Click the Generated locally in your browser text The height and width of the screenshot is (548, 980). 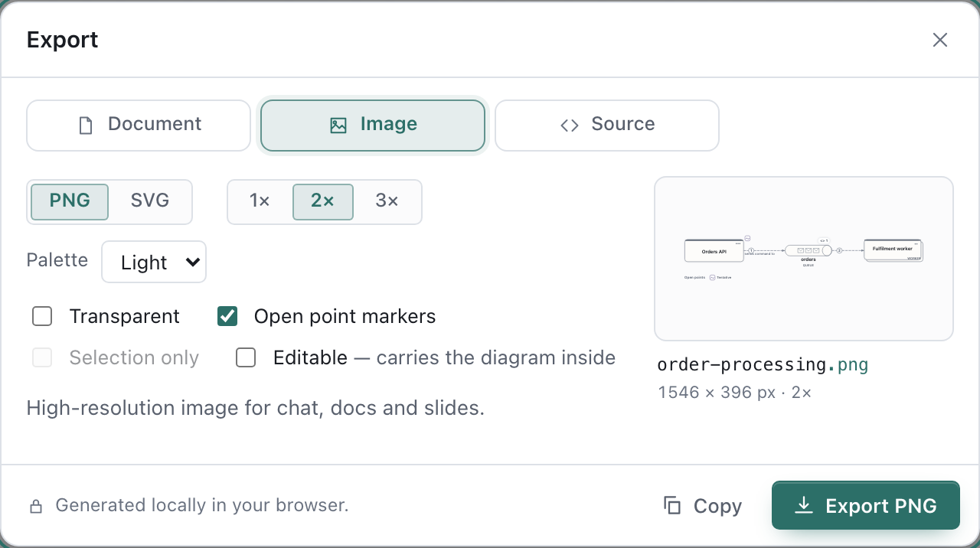pos(202,505)
